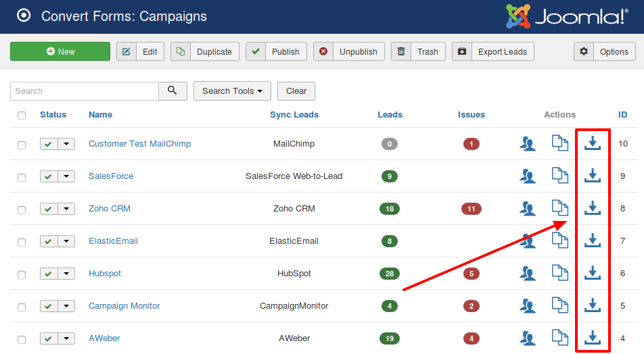This screenshot has height=354, width=644.
Task: Duplicate the Customer Test MailChimp campaign
Action: point(560,143)
